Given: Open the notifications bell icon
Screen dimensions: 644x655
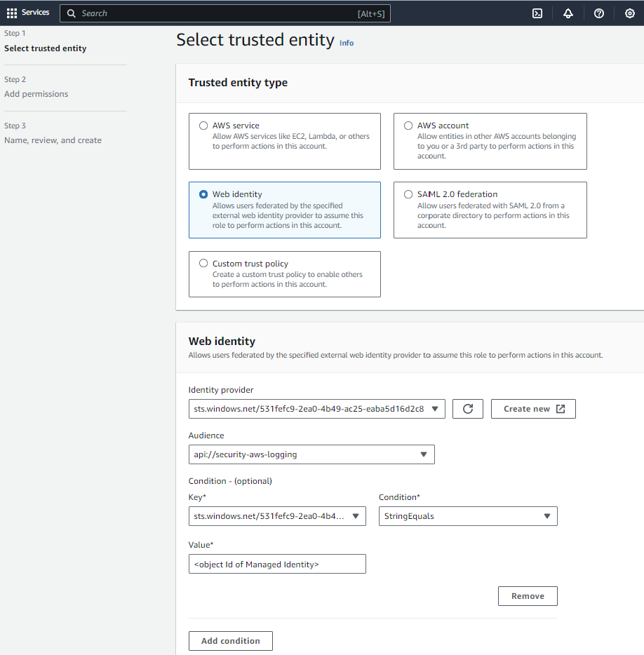Looking at the screenshot, I should click(568, 13).
